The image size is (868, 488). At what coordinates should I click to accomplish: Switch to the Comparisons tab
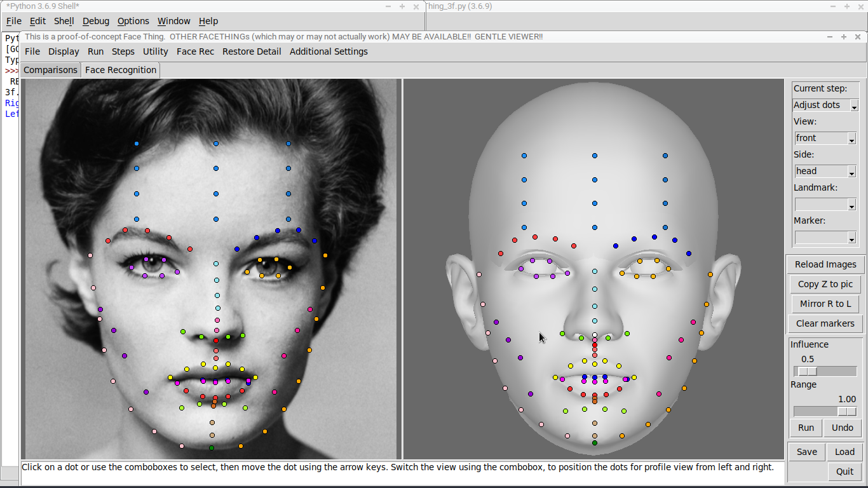50,70
